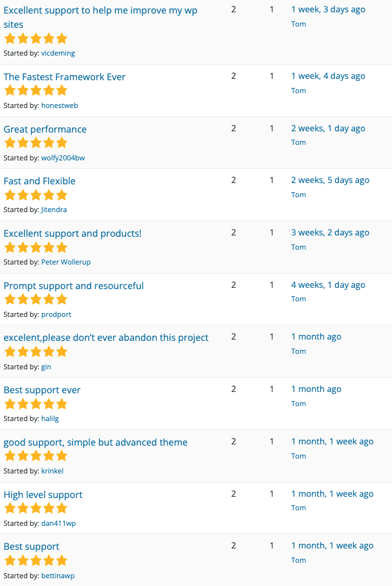This screenshot has width=392, height=586.
Task: Click the five-star rating under Prompt support and resourceful
Action: click(36, 299)
